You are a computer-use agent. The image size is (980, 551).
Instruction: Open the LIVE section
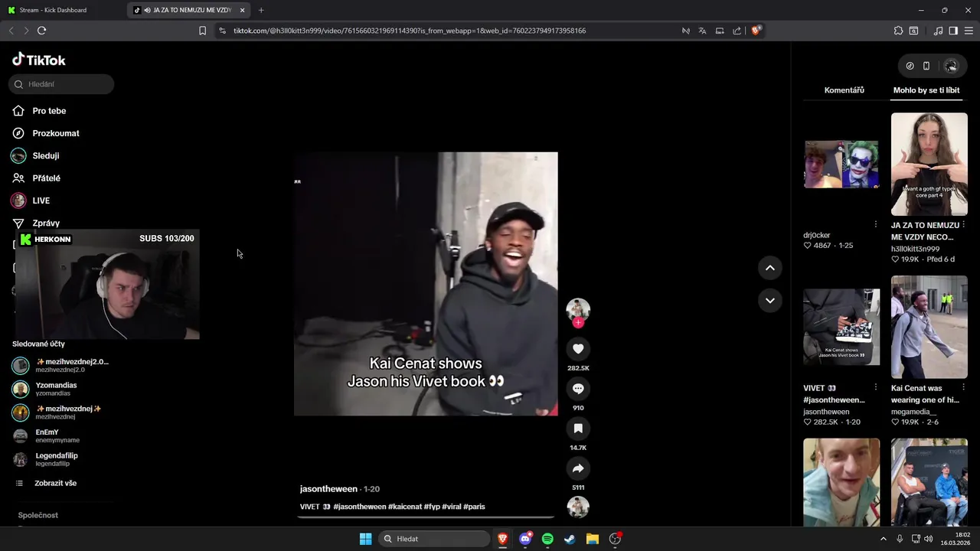(x=41, y=201)
